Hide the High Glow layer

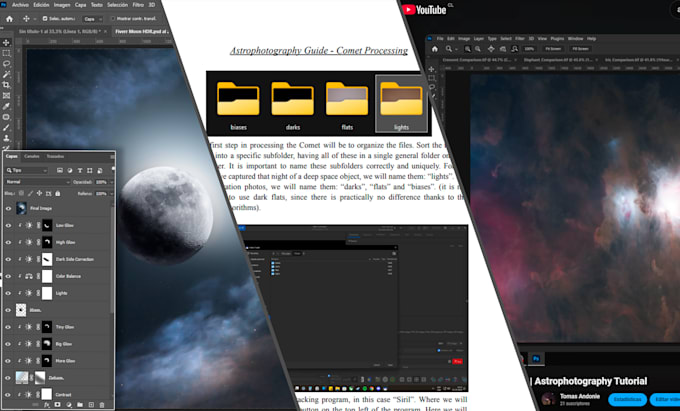pos(8,242)
